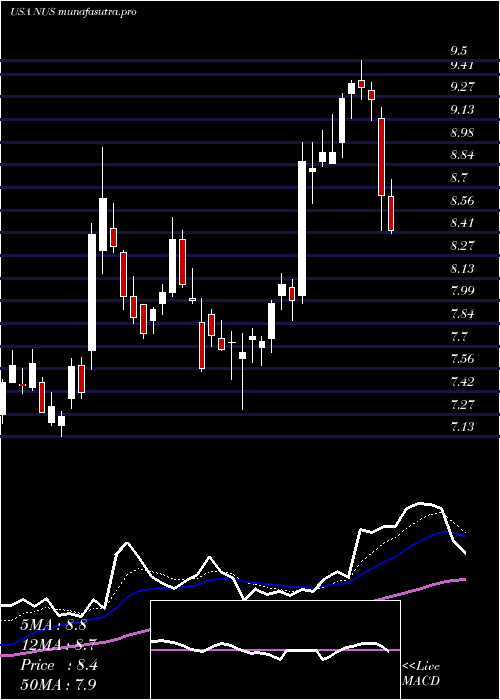Click the 7.13 price axis label
The height and width of the screenshot is (700, 500).
pos(462,427)
